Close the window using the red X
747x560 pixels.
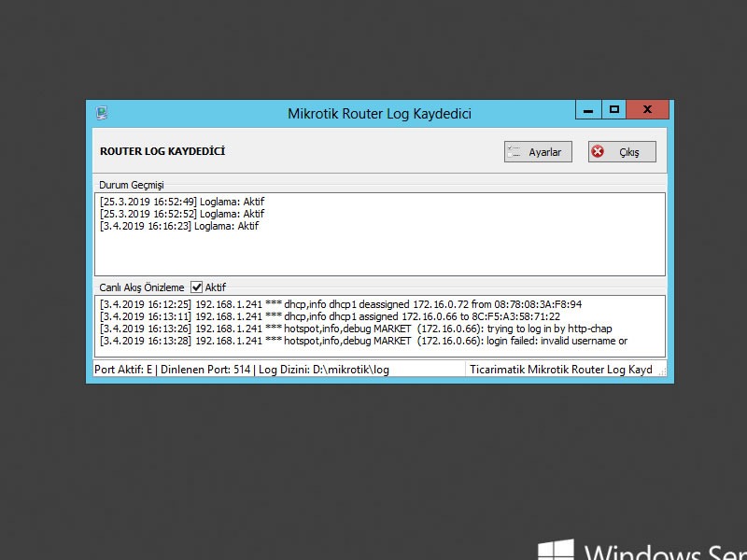point(648,111)
